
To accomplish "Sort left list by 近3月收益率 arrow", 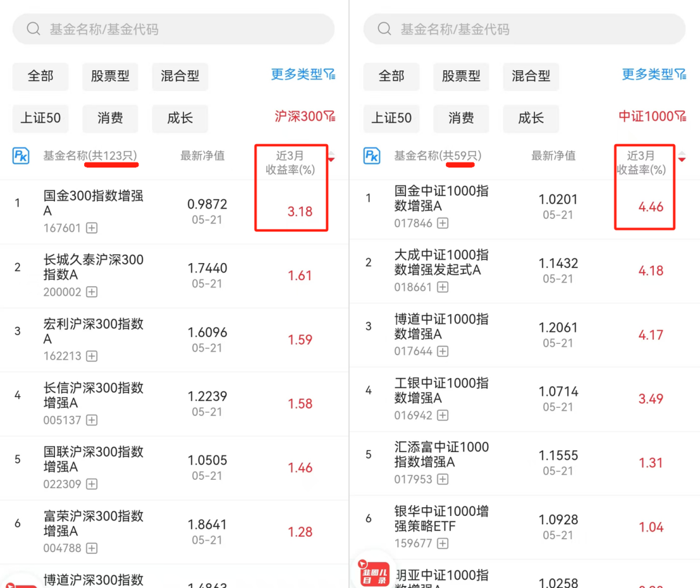I will point(331,157).
